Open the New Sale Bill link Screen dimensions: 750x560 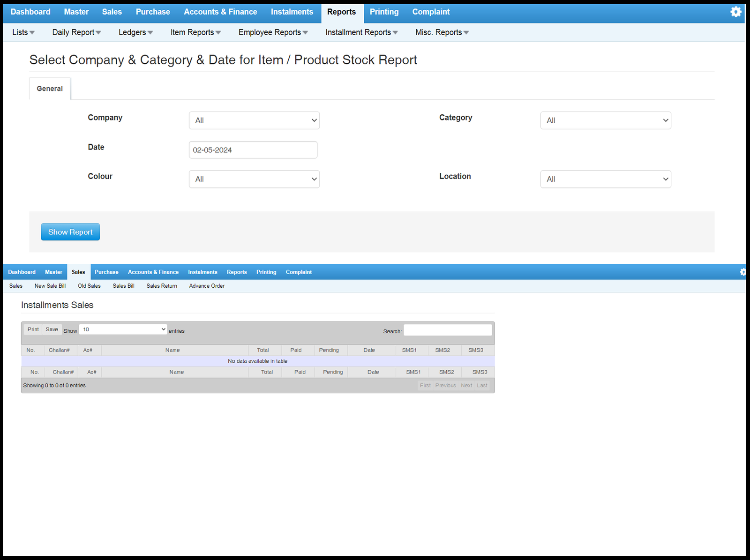click(x=50, y=286)
